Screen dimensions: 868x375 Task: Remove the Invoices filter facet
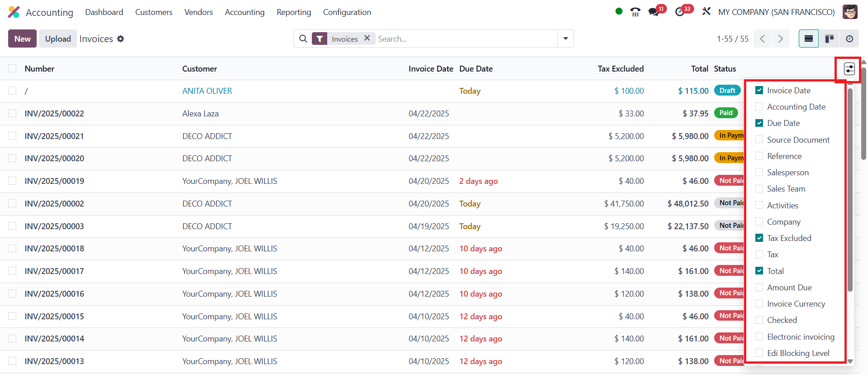click(367, 38)
